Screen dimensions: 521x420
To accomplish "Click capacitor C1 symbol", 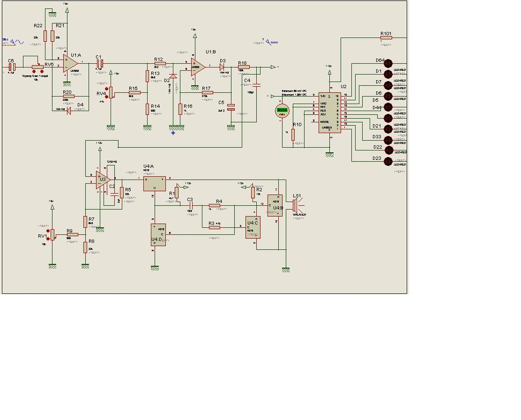I will coord(100,63).
